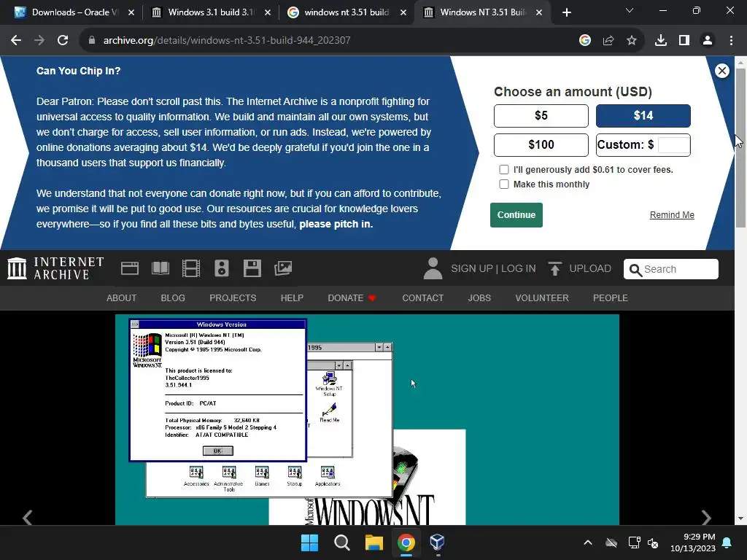Image resolution: width=747 pixels, height=560 pixels.
Task: Check Make this monthly box
Action: (x=504, y=184)
